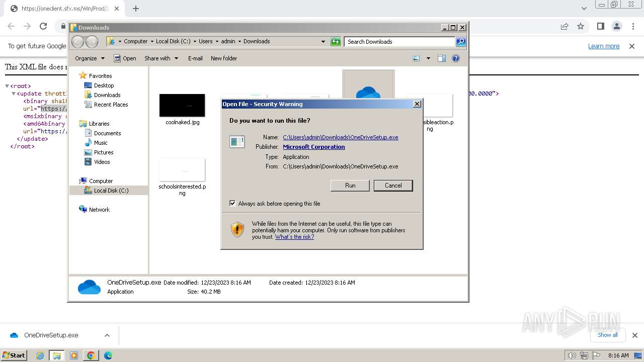Close the Chrome downloads bar
Screen dimensions: 644x362
pos(635,335)
